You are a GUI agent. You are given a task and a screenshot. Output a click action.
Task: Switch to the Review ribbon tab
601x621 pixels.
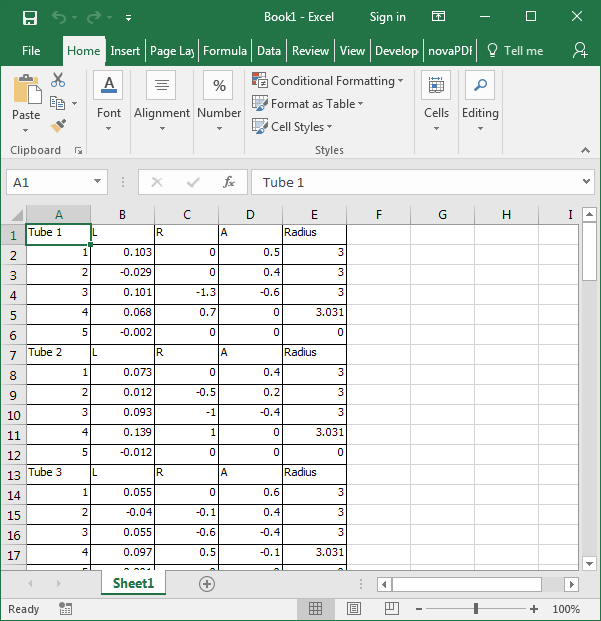(x=310, y=51)
